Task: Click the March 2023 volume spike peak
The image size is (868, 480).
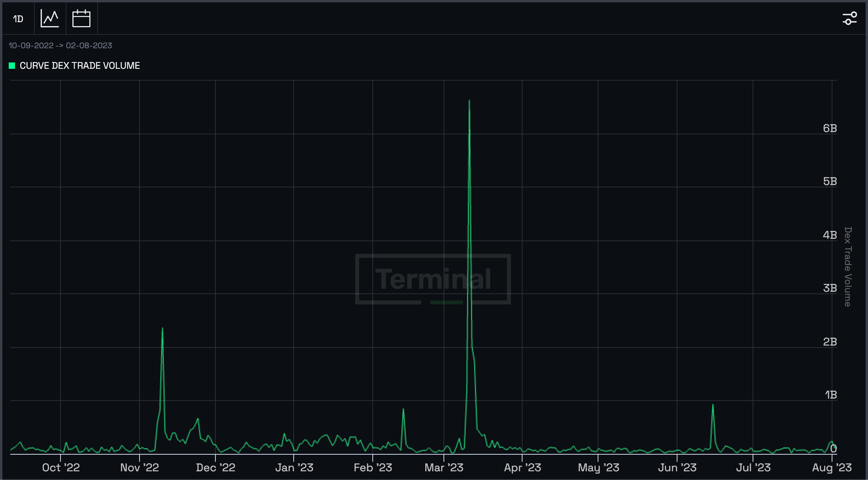Action: 469,100
